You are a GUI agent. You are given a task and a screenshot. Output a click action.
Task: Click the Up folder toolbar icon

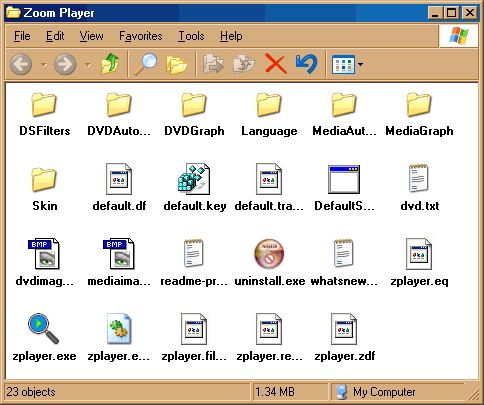click(x=110, y=64)
